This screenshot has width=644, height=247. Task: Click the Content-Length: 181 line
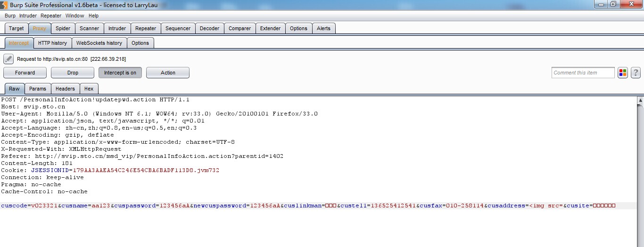pyautogui.click(x=37, y=163)
